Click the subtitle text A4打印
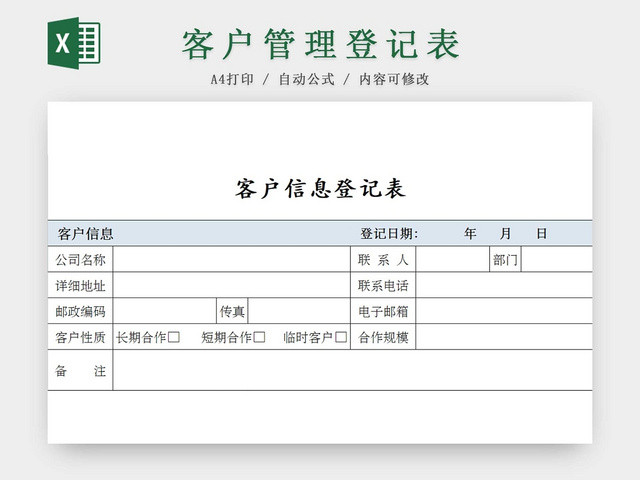This screenshot has width=640, height=480. 232,79
